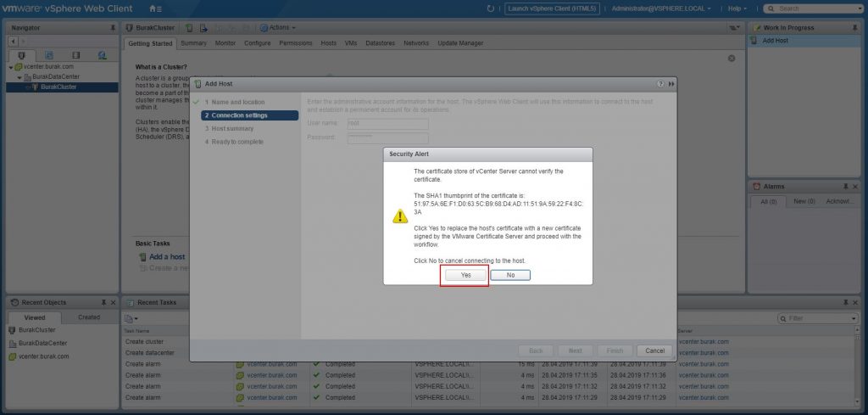Collapse the vcenter.burak.com tree node
Viewport: 868px width, 415px height.
(10, 67)
